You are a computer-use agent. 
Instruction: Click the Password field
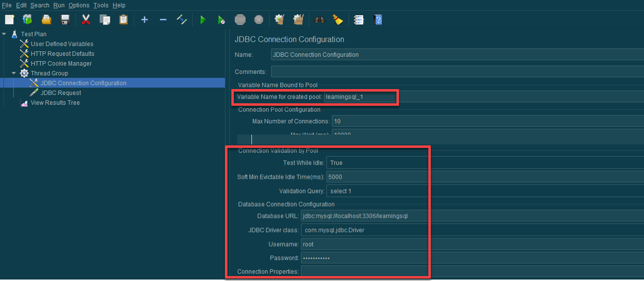click(x=472, y=258)
